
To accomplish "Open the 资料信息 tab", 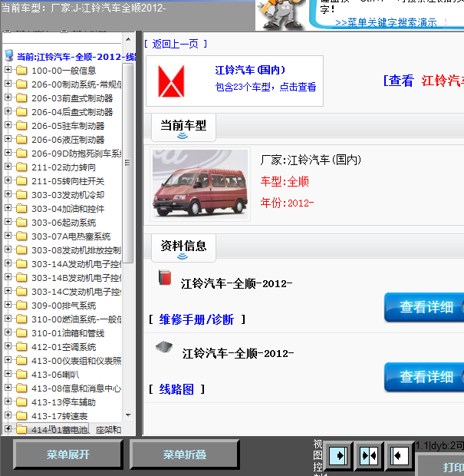I will pos(183,248).
